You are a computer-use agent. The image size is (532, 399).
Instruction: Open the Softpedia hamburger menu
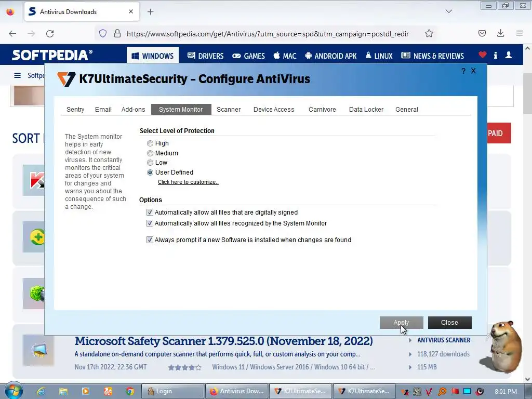17,75
